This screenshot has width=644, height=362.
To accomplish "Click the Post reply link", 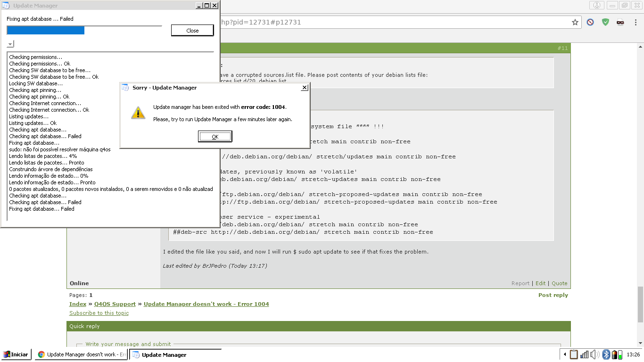I will (553, 295).
